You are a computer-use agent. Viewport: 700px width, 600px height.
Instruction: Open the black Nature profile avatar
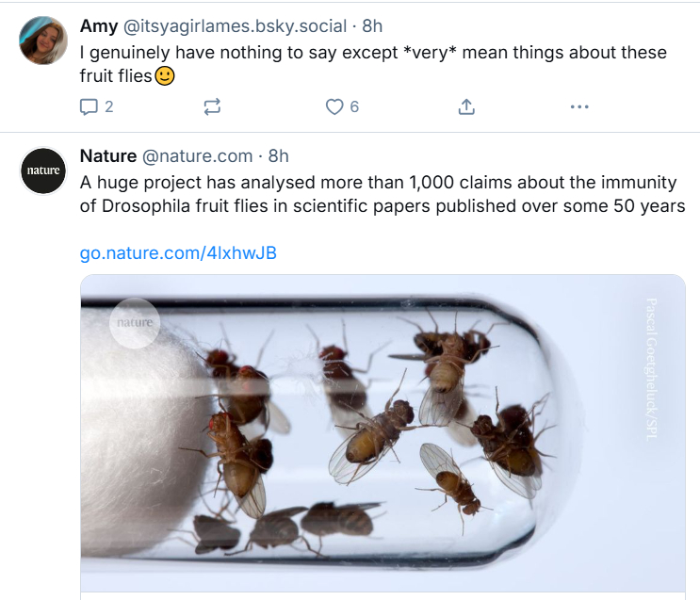click(x=43, y=170)
